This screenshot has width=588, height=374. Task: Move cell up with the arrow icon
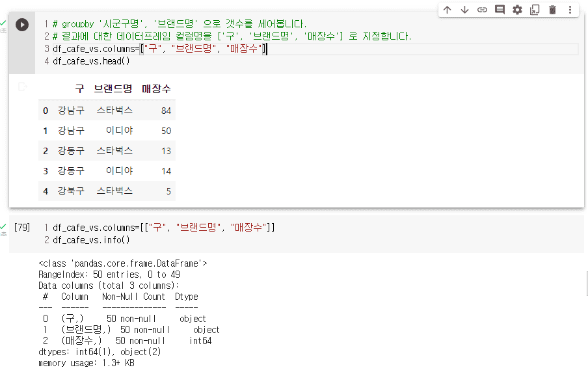[x=447, y=10]
